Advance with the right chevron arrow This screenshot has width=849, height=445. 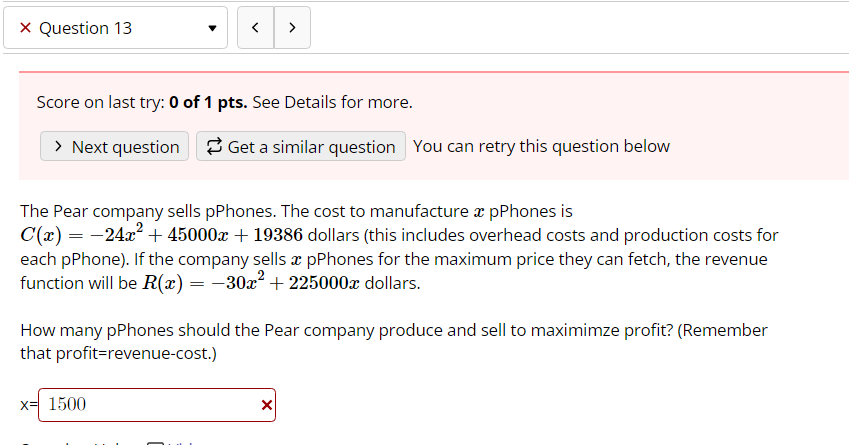click(291, 28)
